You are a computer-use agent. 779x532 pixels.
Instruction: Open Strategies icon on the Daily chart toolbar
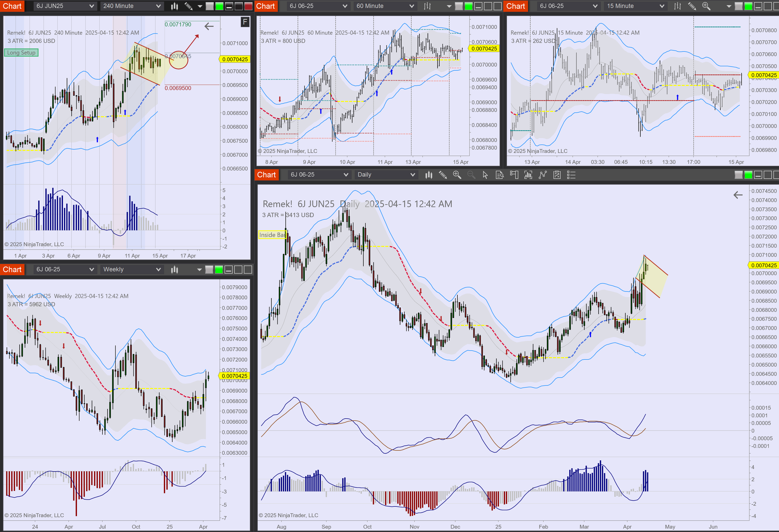(x=557, y=175)
